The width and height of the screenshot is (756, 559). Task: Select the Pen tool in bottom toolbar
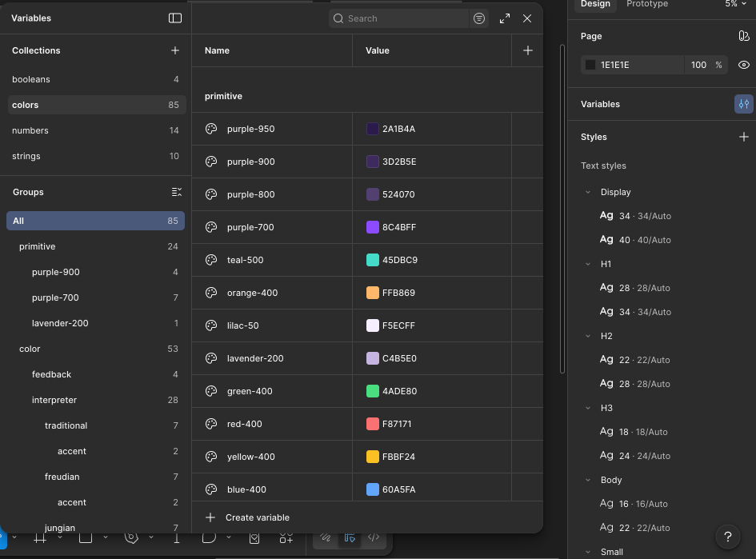(131, 537)
